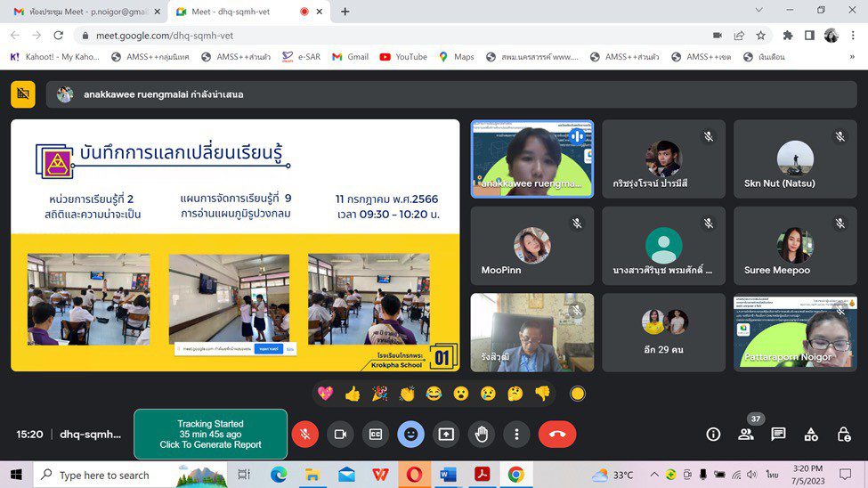Show more bookmarks chevron

pyautogui.click(x=852, y=56)
